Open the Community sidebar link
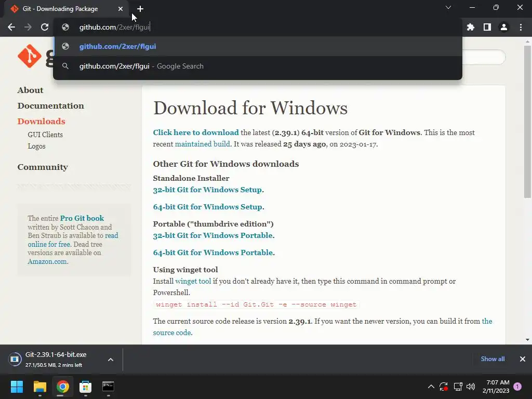532x399 pixels. point(43,167)
